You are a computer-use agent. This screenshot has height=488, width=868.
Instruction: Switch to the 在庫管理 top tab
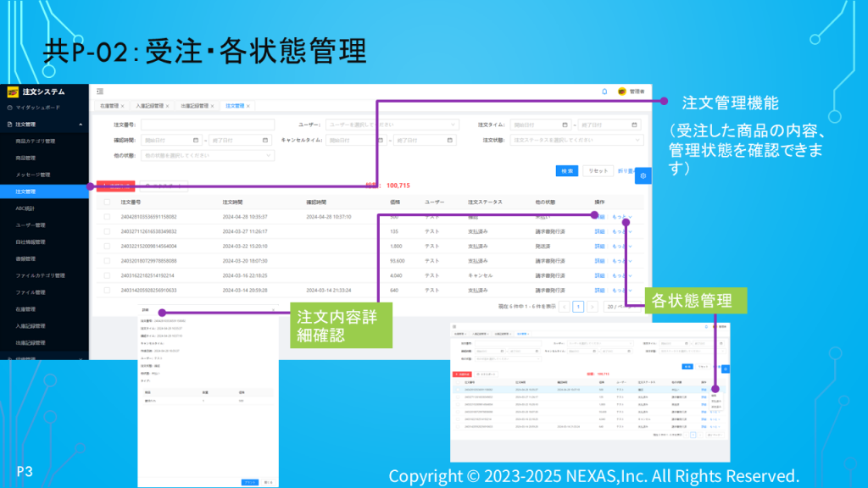[109, 106]
